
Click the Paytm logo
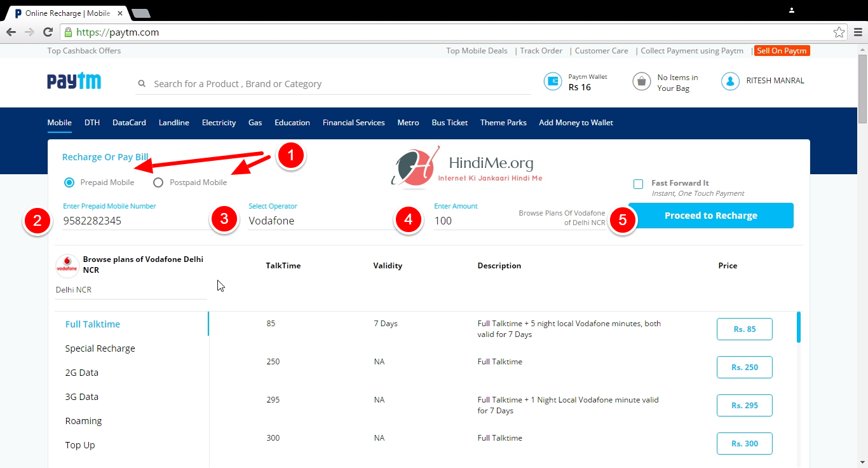click(74, 81)
